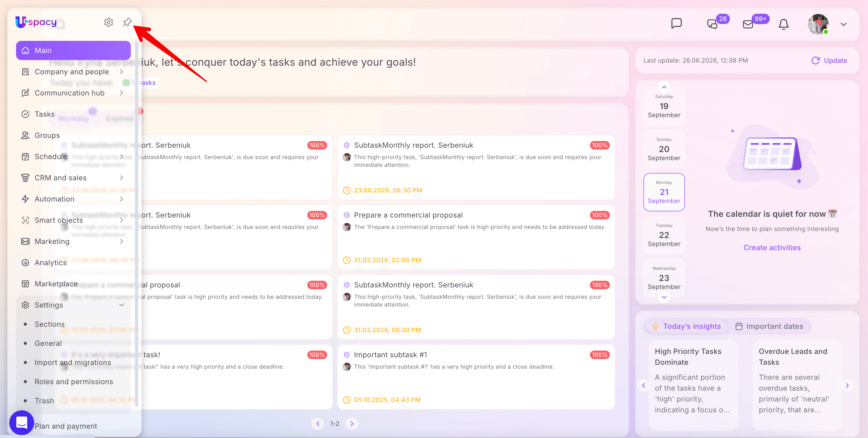Image resolution: width=868 pixels, height=438 pixels.
Task: Open Prepare a commercial proposal task due 02:00 PM
Action: 476,237
